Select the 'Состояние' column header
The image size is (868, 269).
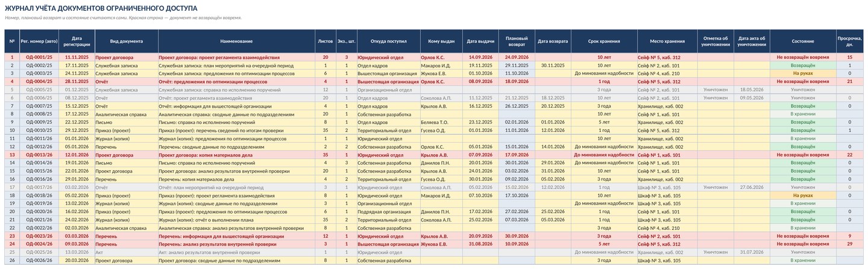(x=803, y=42)
